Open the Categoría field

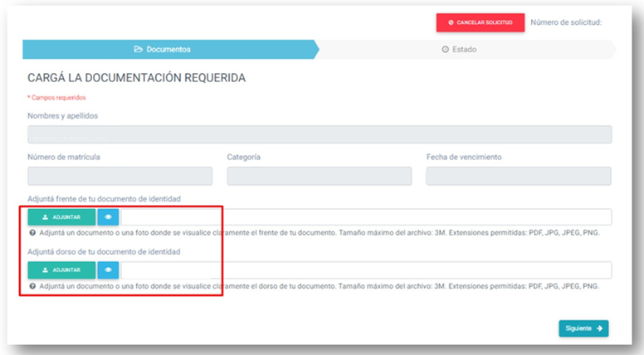319,176
